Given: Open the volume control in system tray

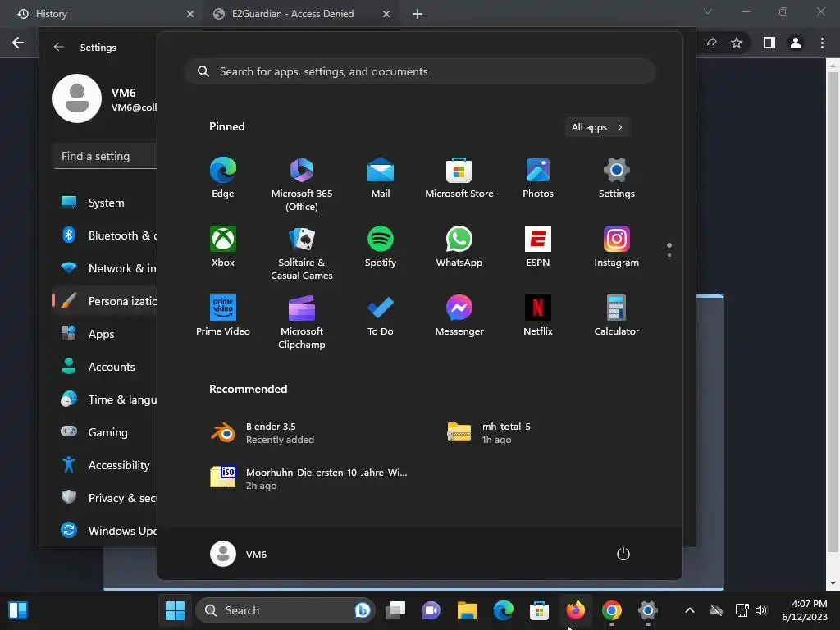Looking at the screenshot, I should (761, 610).
